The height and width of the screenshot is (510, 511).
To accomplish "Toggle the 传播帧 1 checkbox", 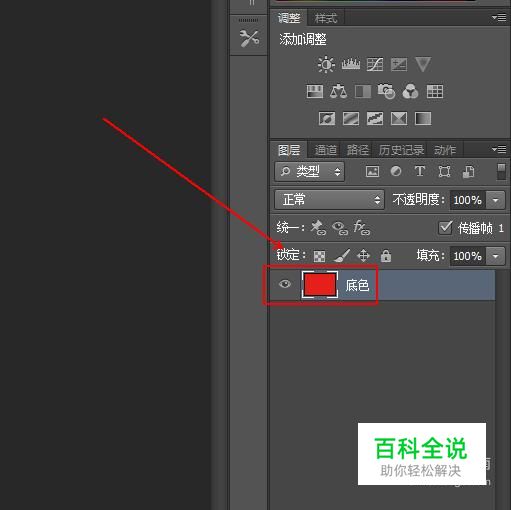I will click(x=445, y=228).
